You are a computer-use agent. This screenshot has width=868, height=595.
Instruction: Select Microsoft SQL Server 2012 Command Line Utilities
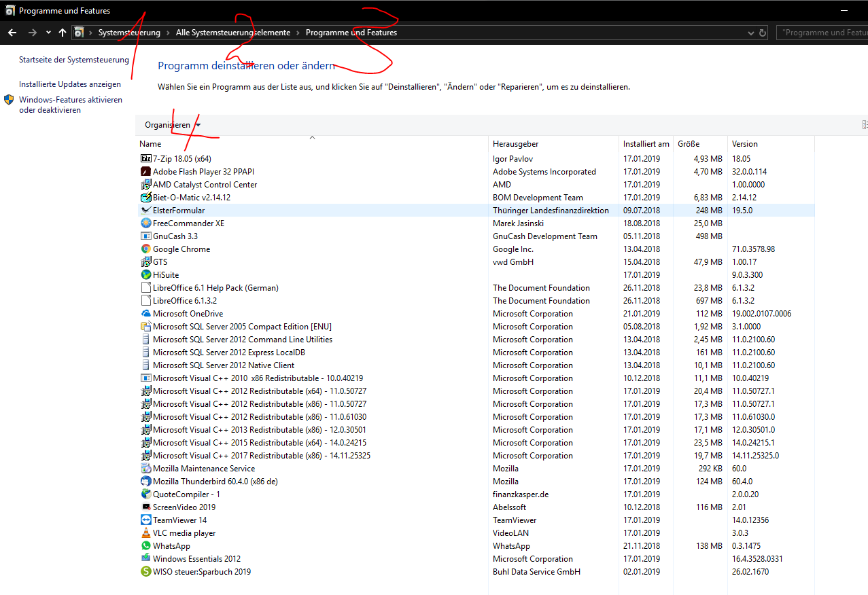[476, 340]
